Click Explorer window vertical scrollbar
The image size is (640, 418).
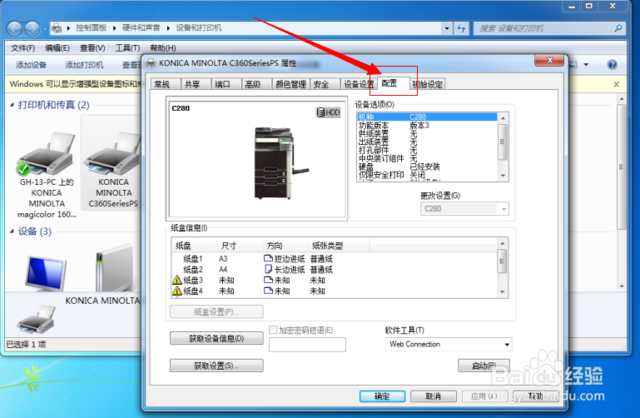point(621,167)
